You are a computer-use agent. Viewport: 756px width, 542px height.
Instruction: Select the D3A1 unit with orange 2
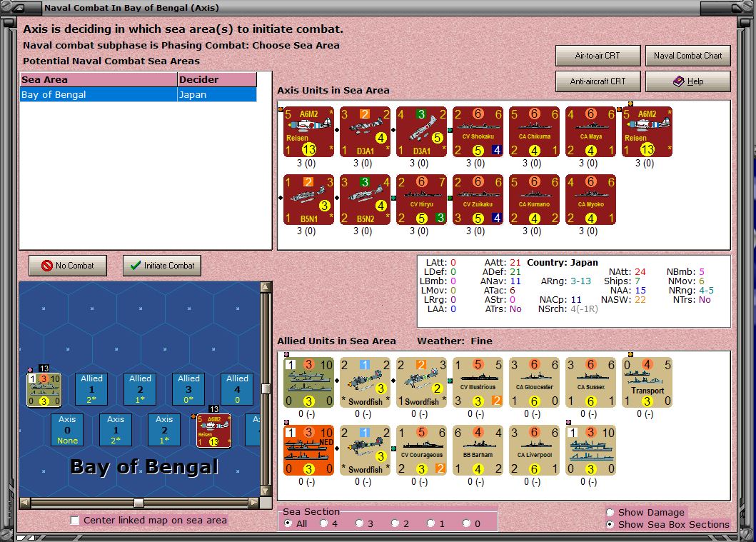365,131
